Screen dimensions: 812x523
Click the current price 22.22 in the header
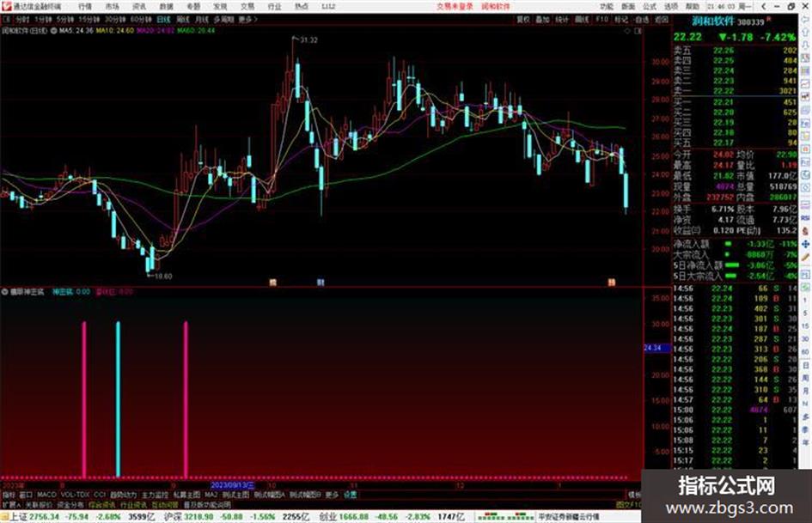pyautogui.click(x=687, y=37)
